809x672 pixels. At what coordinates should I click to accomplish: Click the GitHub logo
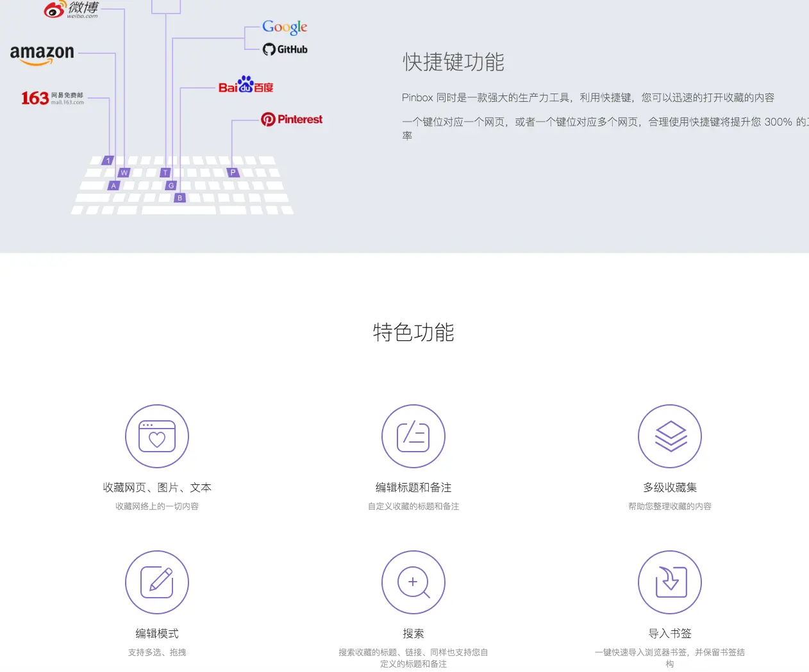(x=285, y=49)
